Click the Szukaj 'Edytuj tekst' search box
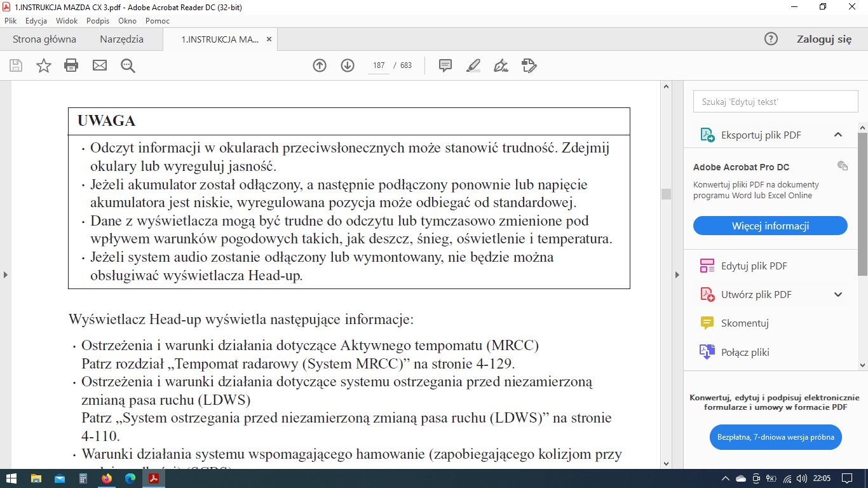 point(775,102)
